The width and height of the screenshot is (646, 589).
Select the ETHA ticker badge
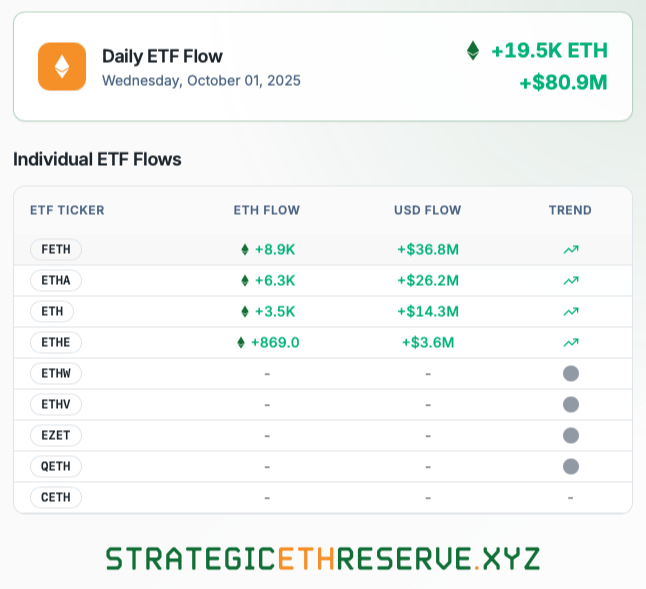click(56, 280)
